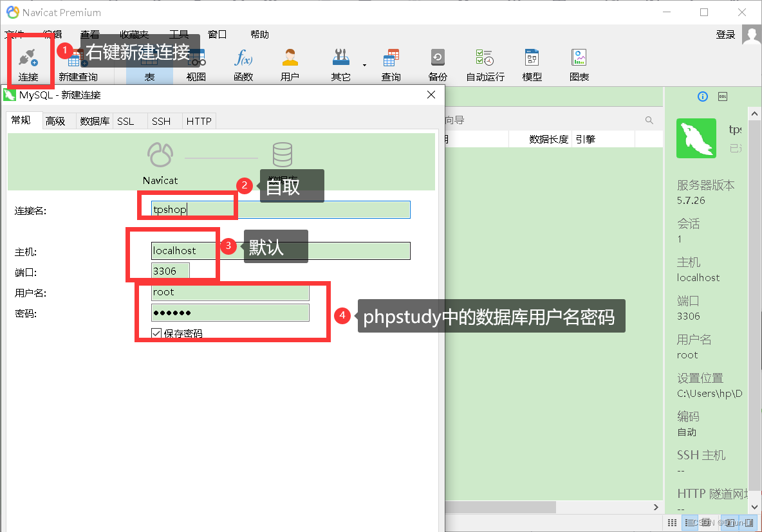Open the 帮助 menu

click(259, 35)
